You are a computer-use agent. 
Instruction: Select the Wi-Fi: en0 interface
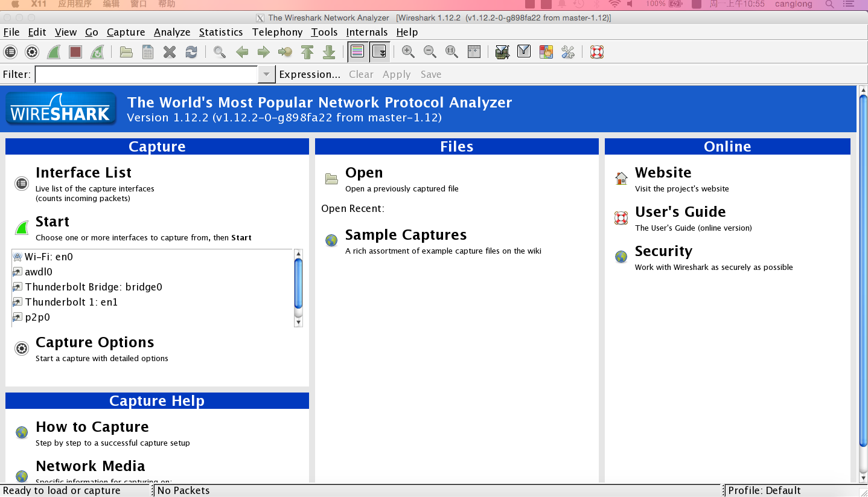pyautogui.click(x=48, y=257)
